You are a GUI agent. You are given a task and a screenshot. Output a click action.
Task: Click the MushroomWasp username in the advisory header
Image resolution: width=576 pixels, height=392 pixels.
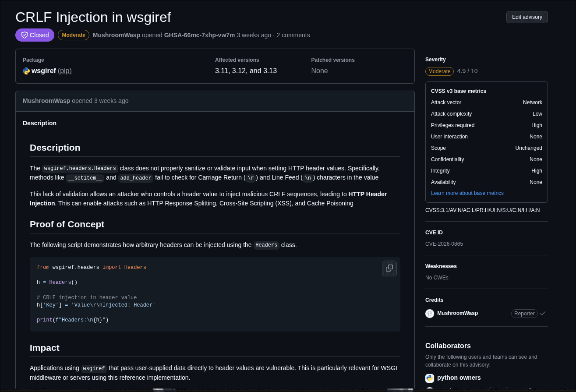[116, 35]
